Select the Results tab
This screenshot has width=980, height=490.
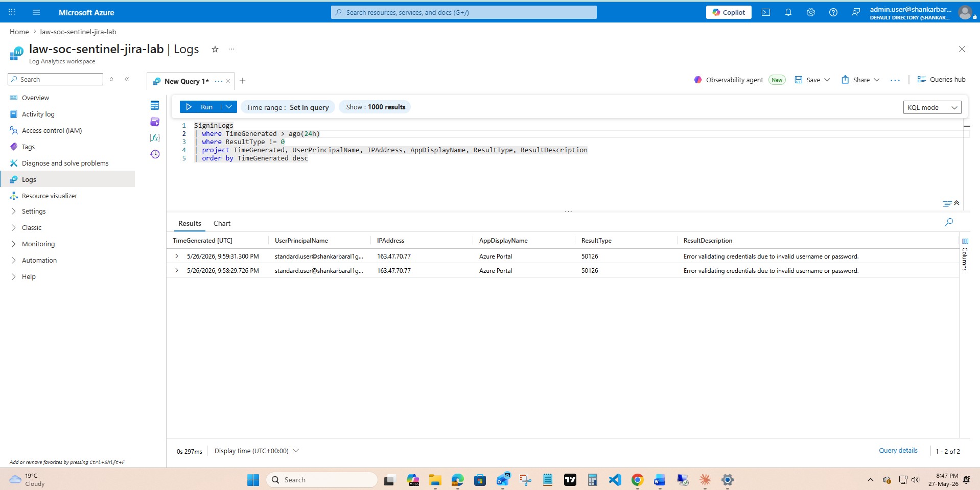(190, 223)
